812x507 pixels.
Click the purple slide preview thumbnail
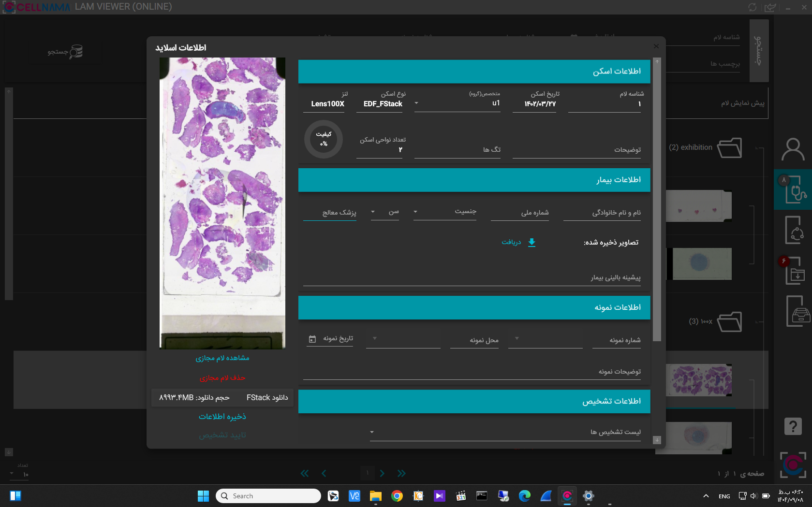click(x=222, y=203)
